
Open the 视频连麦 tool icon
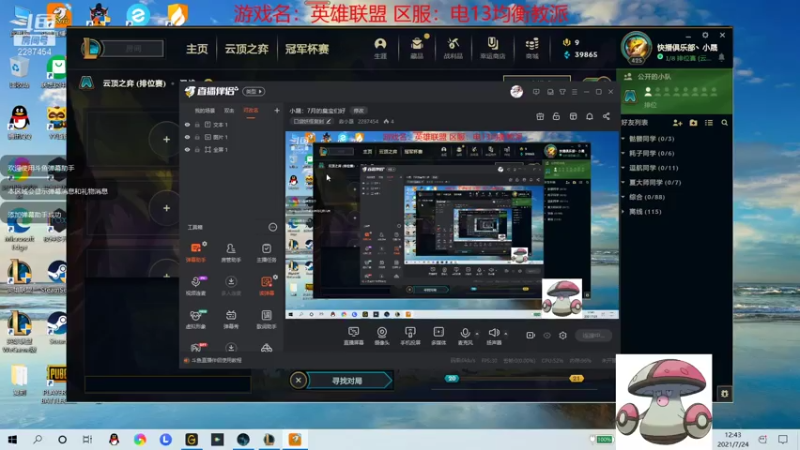pyautogui.click(x=195, y=286)
